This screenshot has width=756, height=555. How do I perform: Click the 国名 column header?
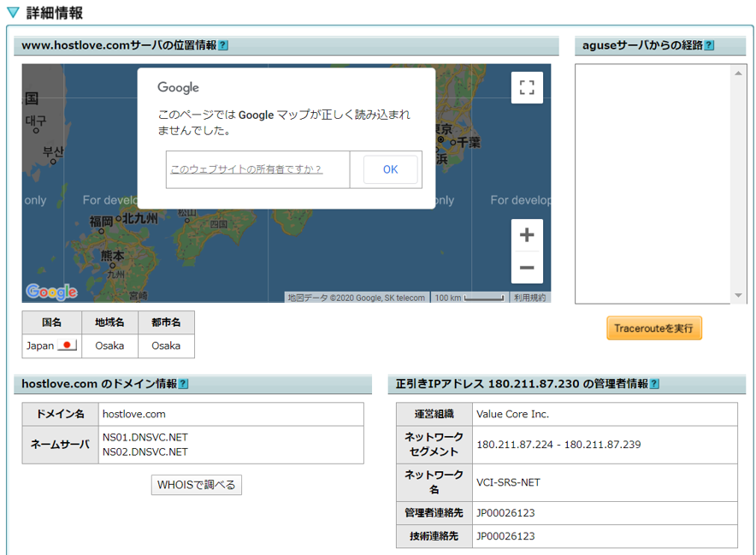click(51, 322)
